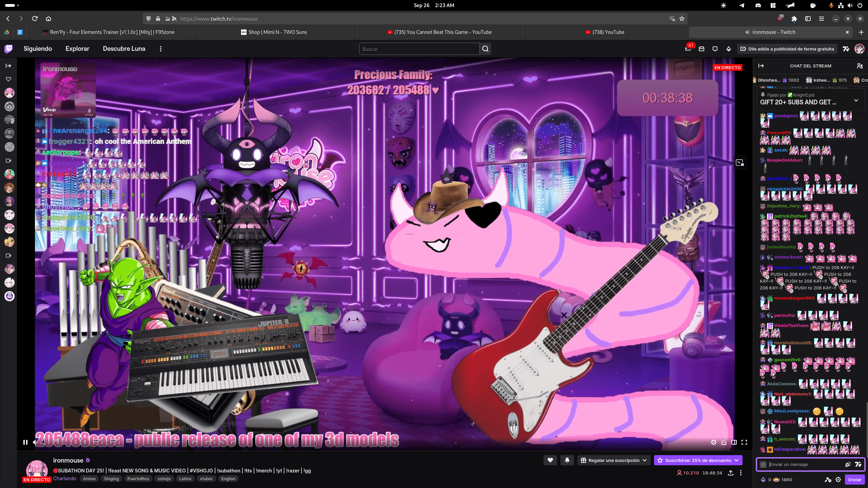Open the Explorar menu item
The height and width of the screenshot is (488, 868).
[77, 49]
